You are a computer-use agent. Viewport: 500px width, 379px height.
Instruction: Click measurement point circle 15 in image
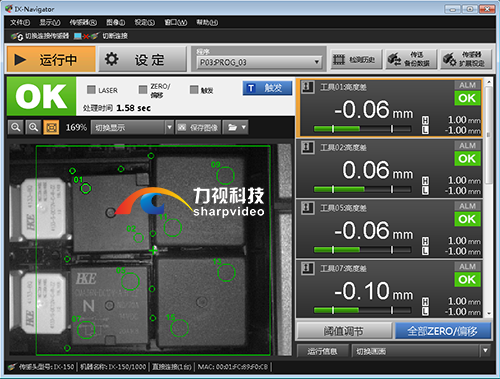click(179, 328)
